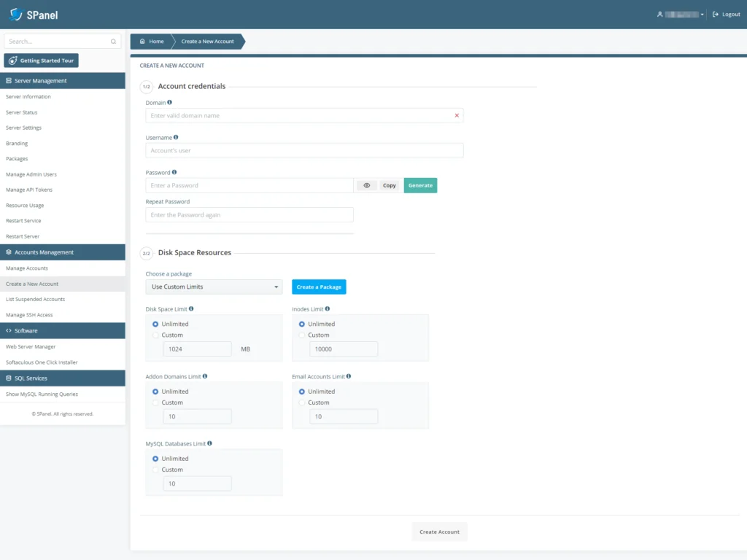Show the password using the eye icon
This screenshot has width=747, height=560.
coord(365,185)
